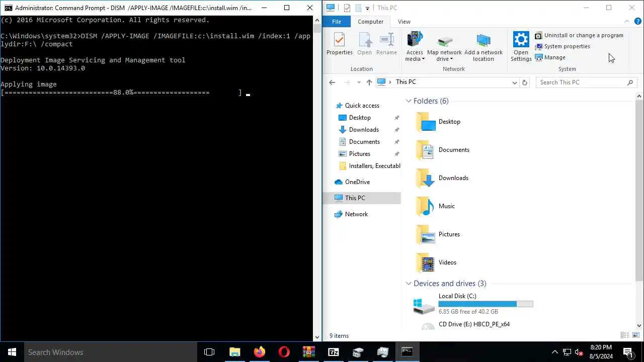Collapse the Folders (6) group
Screen dimensions: 644x362
click(409, 101)
